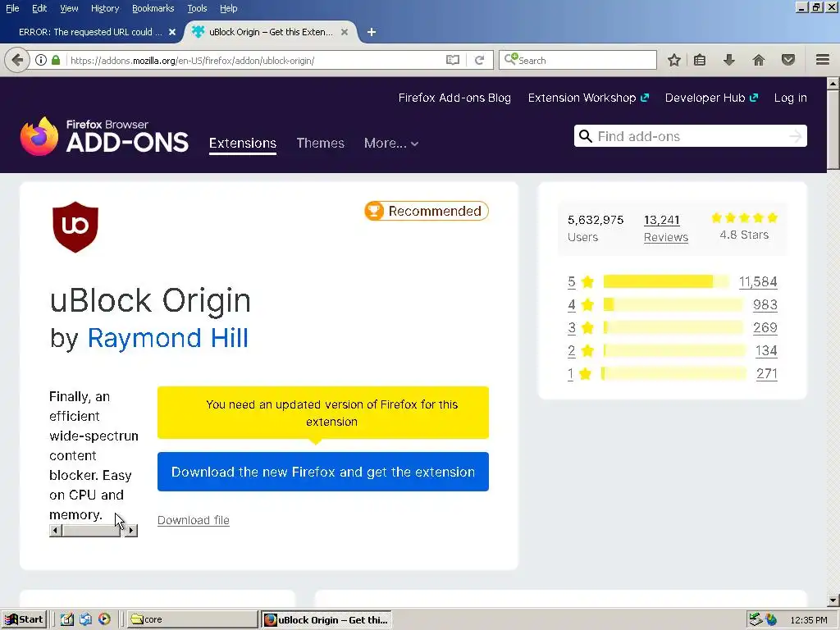Open the History menu
This screenshot has height=630, width=840.
[x=104, y=8]
